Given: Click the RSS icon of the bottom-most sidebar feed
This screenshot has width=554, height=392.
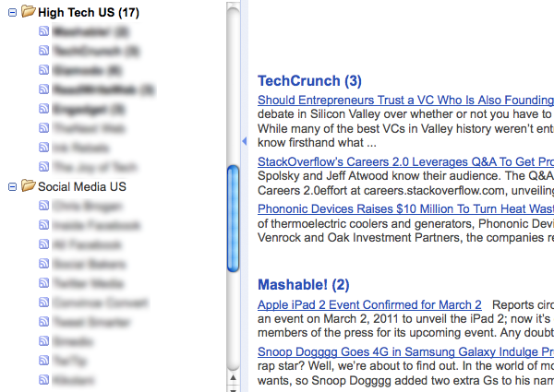Looking at the screenshot, I should pos(43,379).
